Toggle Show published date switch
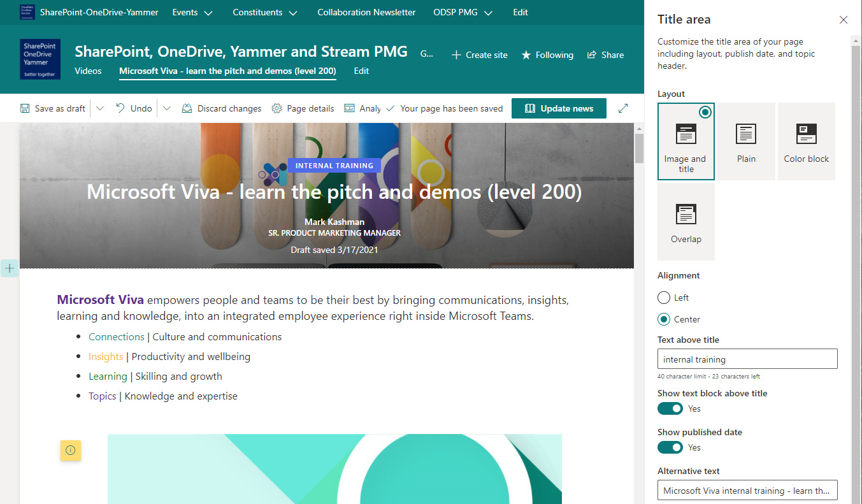This screenshot has height=504, width=862. click(x=670, y=447)
